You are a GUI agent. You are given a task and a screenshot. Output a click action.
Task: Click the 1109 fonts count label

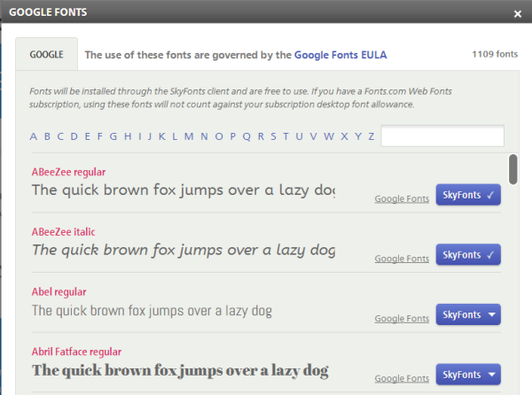pos(495,54)
